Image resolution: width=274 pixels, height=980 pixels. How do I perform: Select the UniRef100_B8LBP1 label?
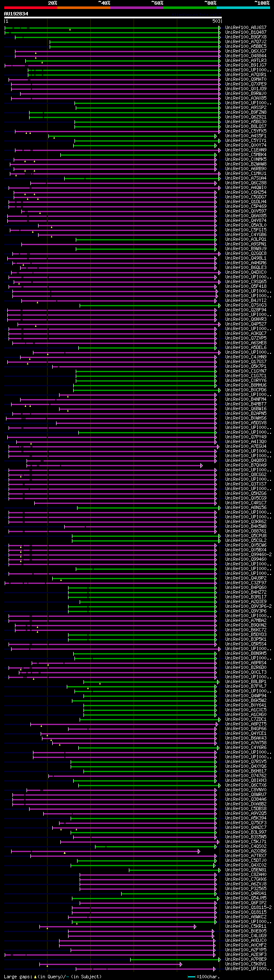point(246,681)
